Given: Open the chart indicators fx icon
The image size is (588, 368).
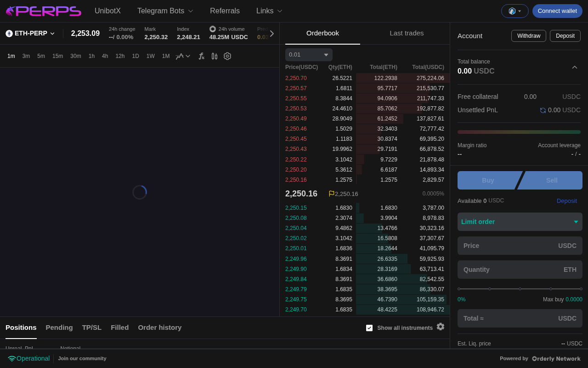Looking at the screenshot, I should pos(201,56).
